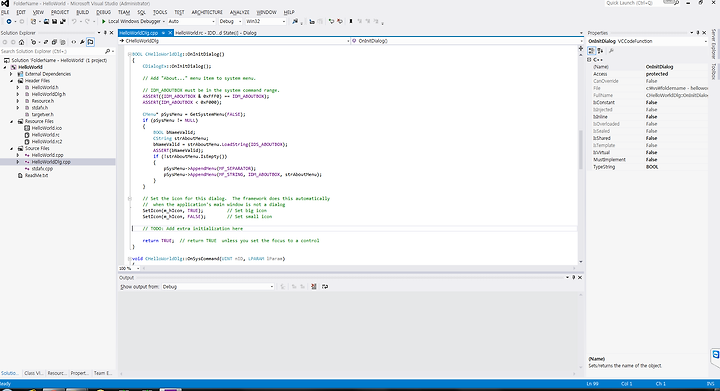Click the Home icon in Solution Explorer

coord(22,42)
